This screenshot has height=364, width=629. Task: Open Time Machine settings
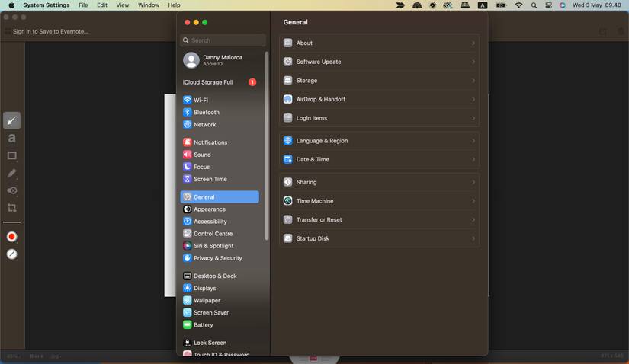(379, 201)
